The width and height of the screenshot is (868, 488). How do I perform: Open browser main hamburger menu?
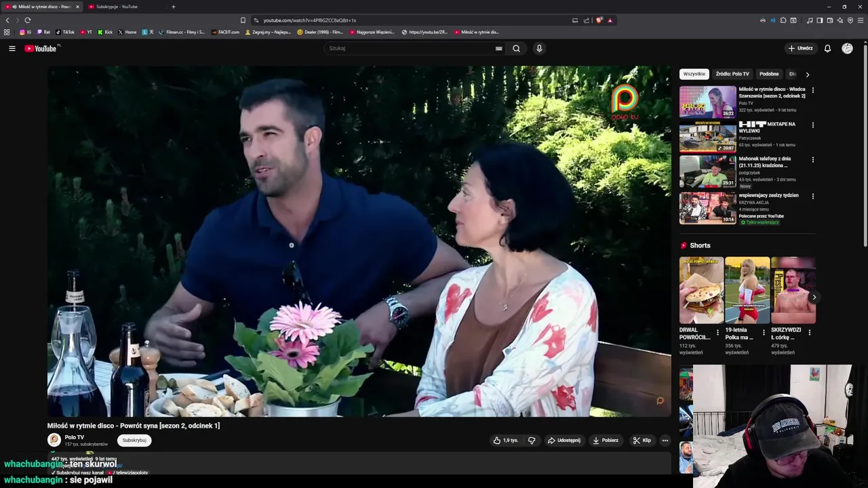861,20
